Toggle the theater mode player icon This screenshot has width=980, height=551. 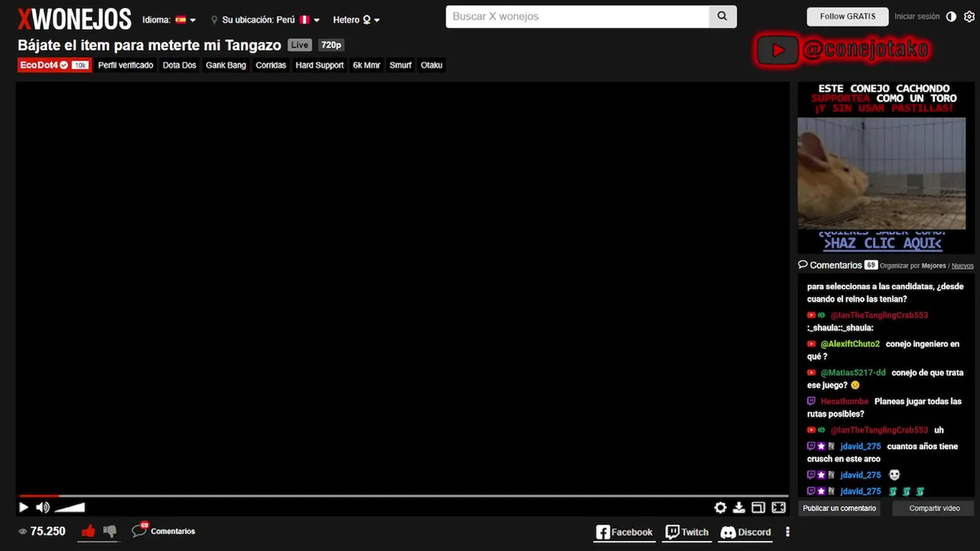tap(758, 507)
